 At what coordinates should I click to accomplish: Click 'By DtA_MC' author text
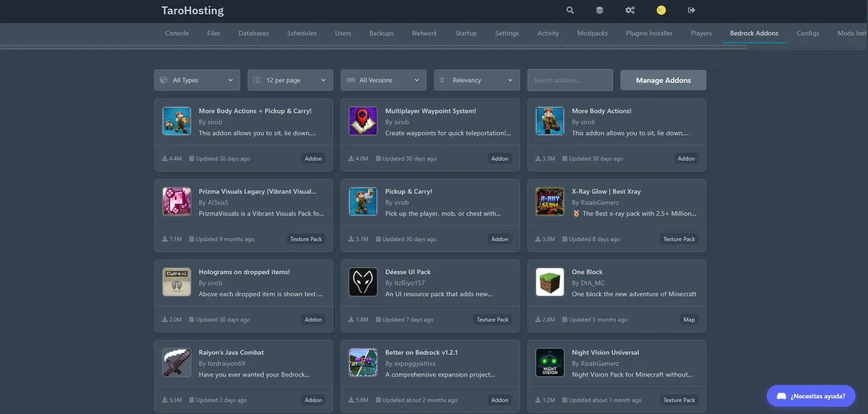click(x=588, y=283)
